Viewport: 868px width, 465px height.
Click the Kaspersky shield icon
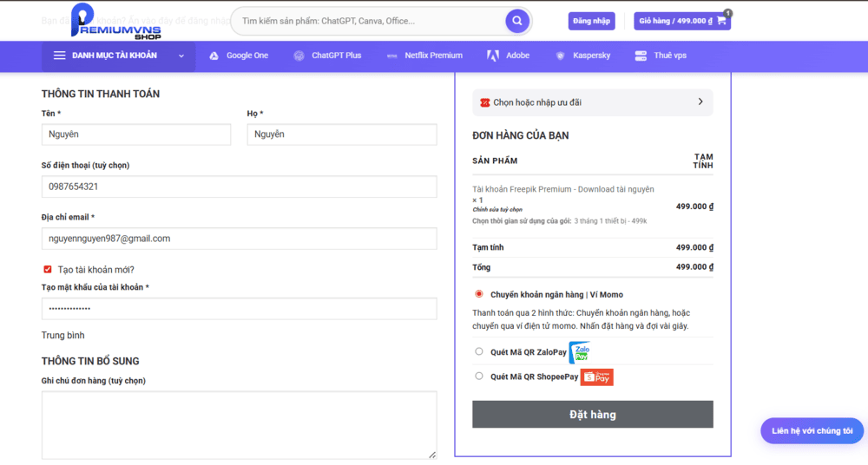point(560,56)
